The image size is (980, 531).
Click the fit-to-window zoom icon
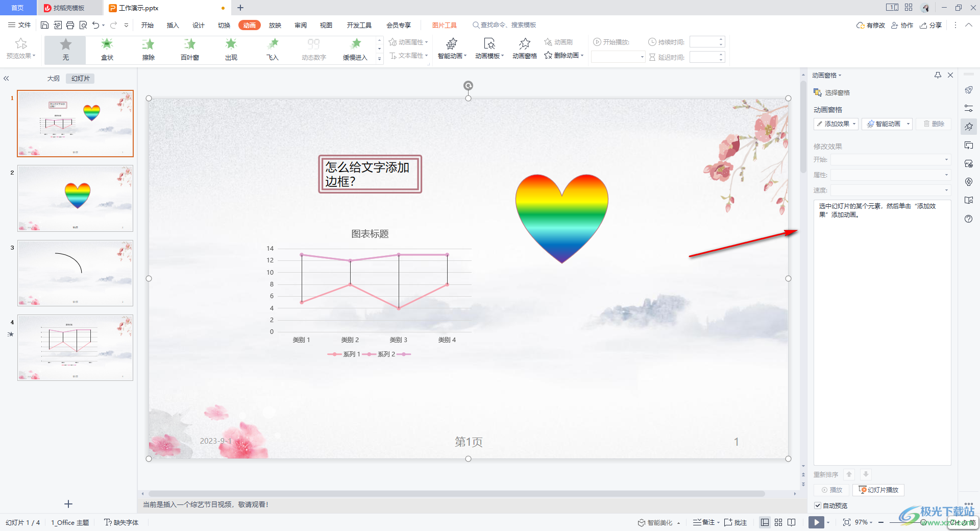coord(847,522)
